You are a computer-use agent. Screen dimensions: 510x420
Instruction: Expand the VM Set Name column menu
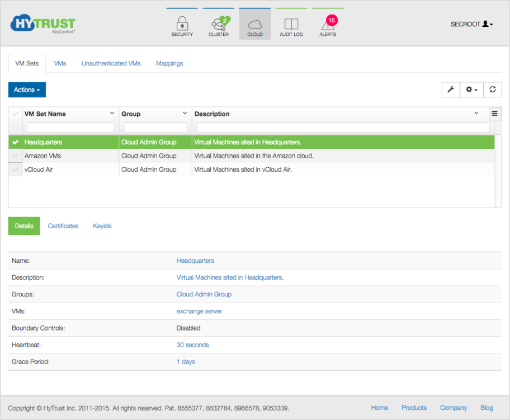112,113
